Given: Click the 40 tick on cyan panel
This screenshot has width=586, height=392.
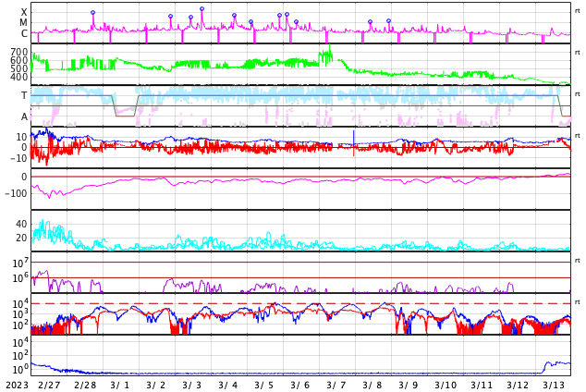Looking at the screenshot, I should tap(21, 224).
